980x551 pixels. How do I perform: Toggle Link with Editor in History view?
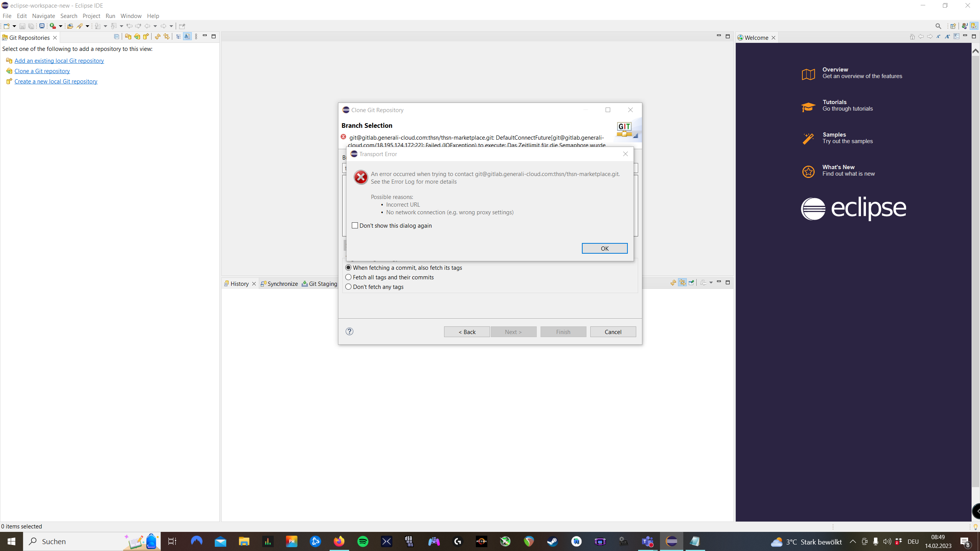[682, 283]
